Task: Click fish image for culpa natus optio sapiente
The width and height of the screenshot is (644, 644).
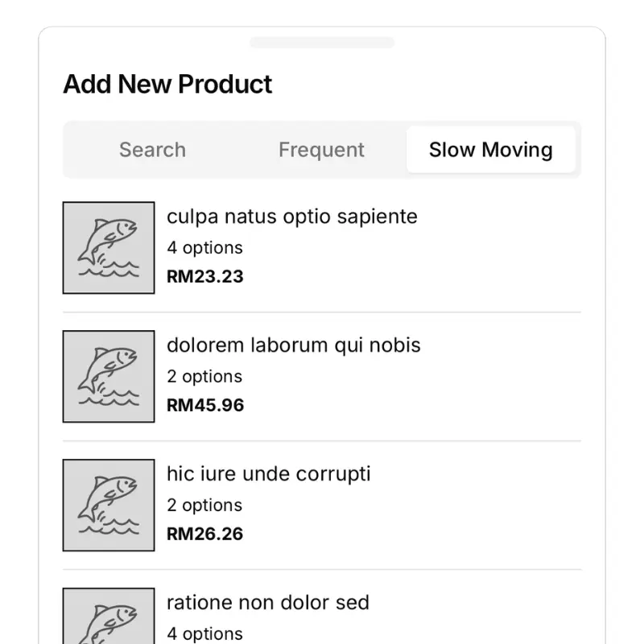Action: pos(109,248)
